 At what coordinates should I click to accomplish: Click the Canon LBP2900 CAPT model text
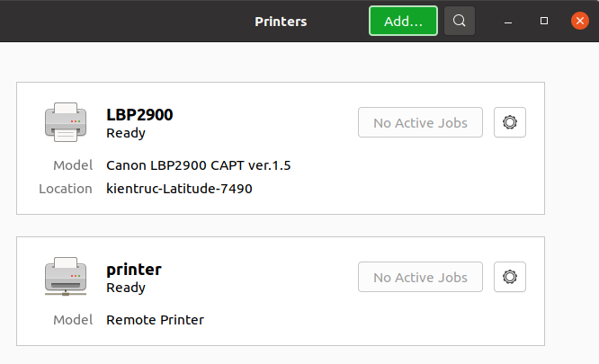click(198, 165)
